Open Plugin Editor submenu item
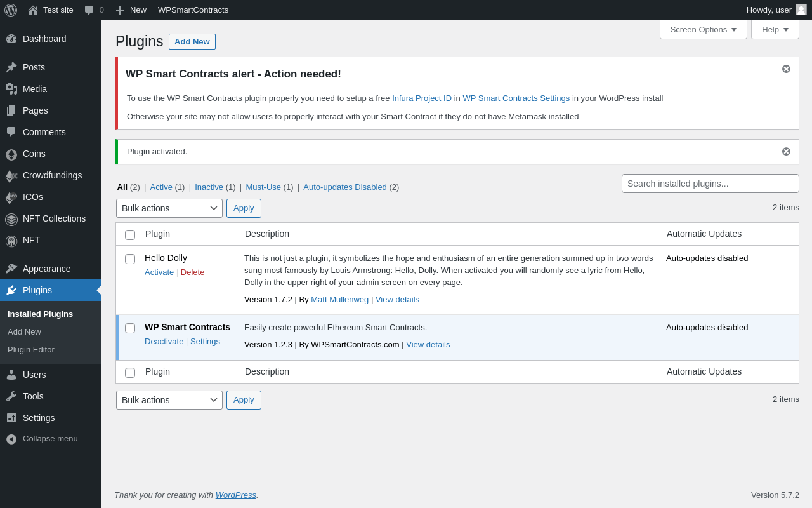Viewport: 812px width, 508px height. coord(31,349)
